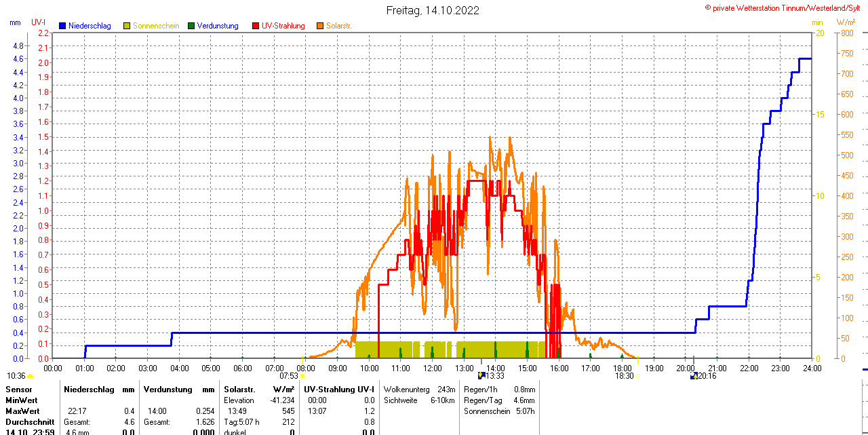
Task: Click the UV-Strahlung UV-I table column header
Action: tap(338, 390)
